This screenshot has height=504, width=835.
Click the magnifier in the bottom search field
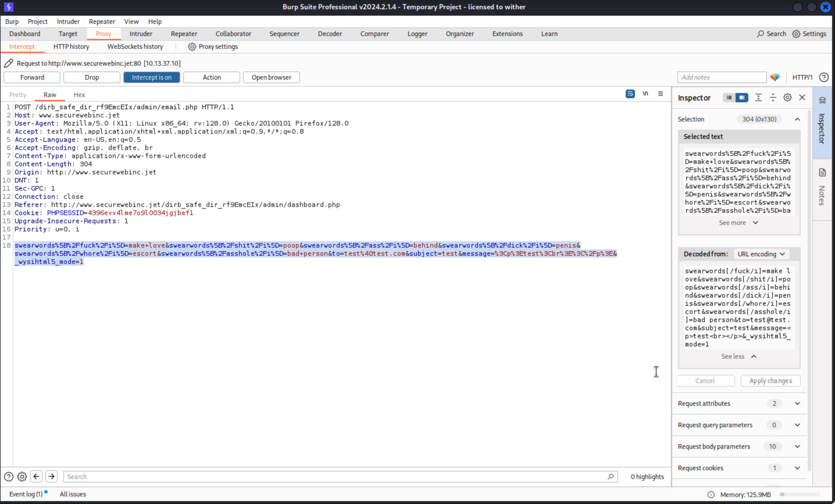610,477
